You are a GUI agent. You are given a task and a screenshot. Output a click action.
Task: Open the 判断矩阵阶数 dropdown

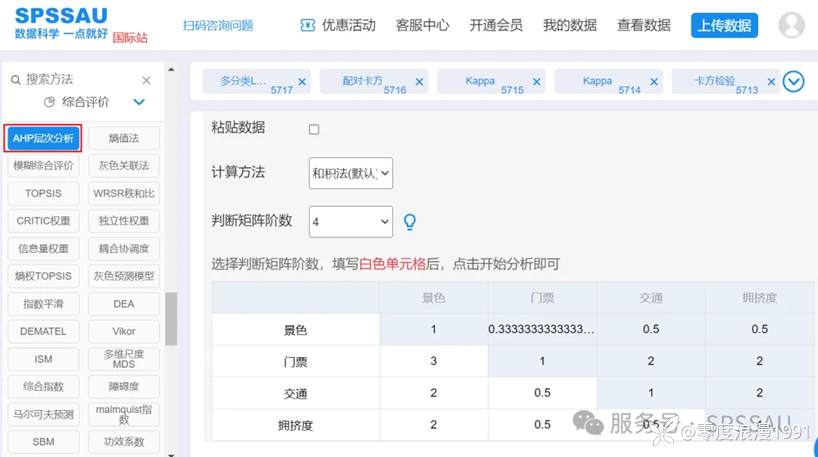tap(351, 221)
